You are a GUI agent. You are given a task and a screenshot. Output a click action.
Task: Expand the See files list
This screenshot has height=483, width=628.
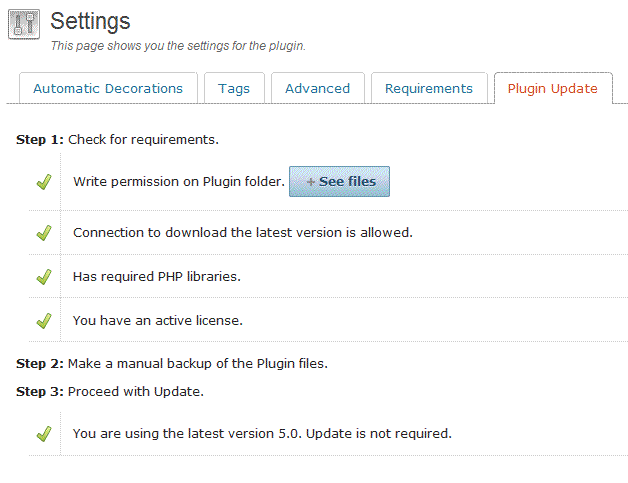pyautogui.click(x=339, y=181)
